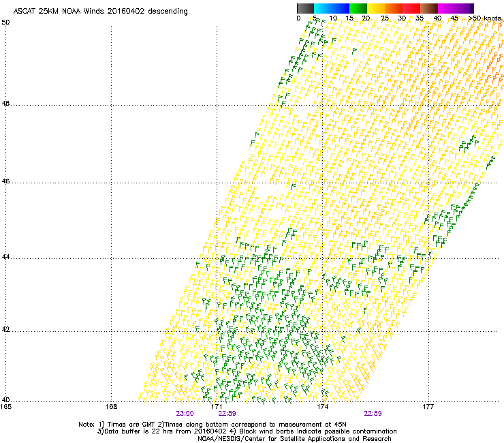Click the latitude axis label '48'
Screen dimensions: 504x443
click(5, 104)
